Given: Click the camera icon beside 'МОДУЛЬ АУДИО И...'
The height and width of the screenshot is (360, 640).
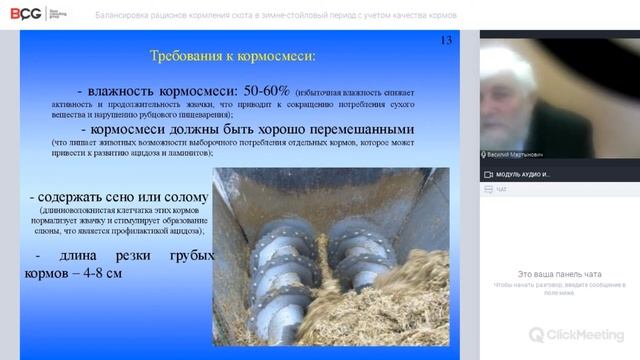Looking at the screenshot, I should click(x=488, y=175).
